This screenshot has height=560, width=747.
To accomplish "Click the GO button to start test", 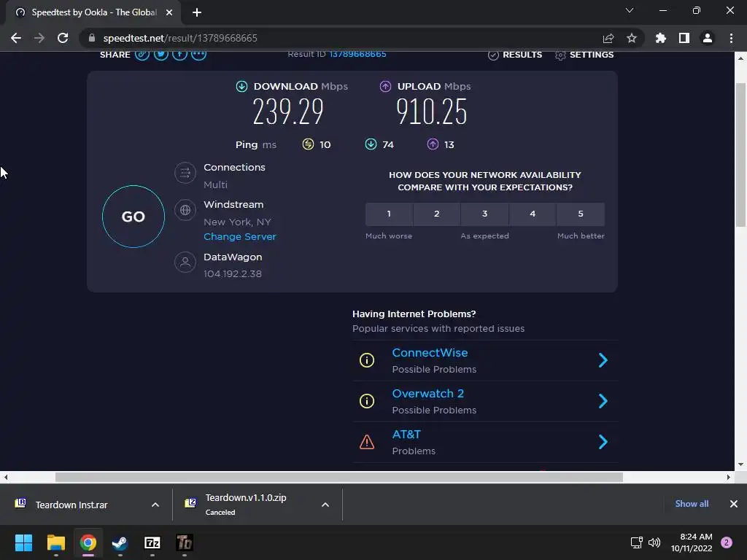I will [x=133, y=217].
